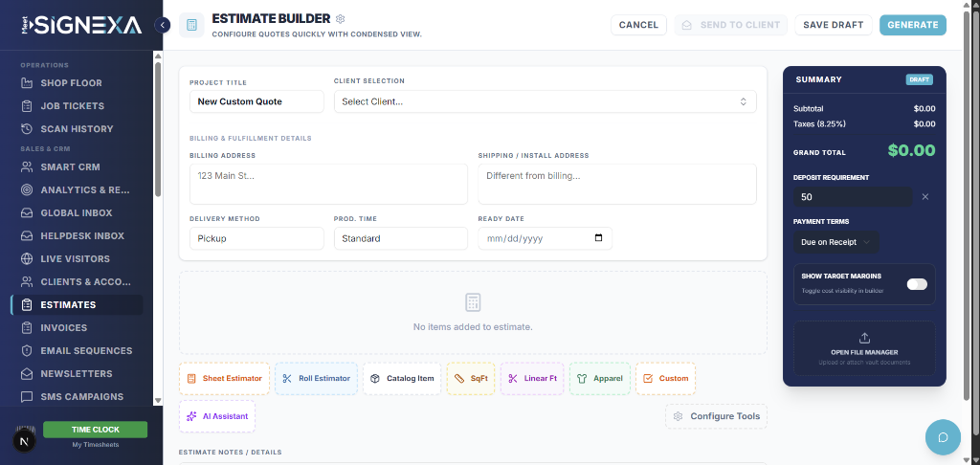980x465 pixels.
Task: Click the Save Draft button
Action: click(833, 25)
